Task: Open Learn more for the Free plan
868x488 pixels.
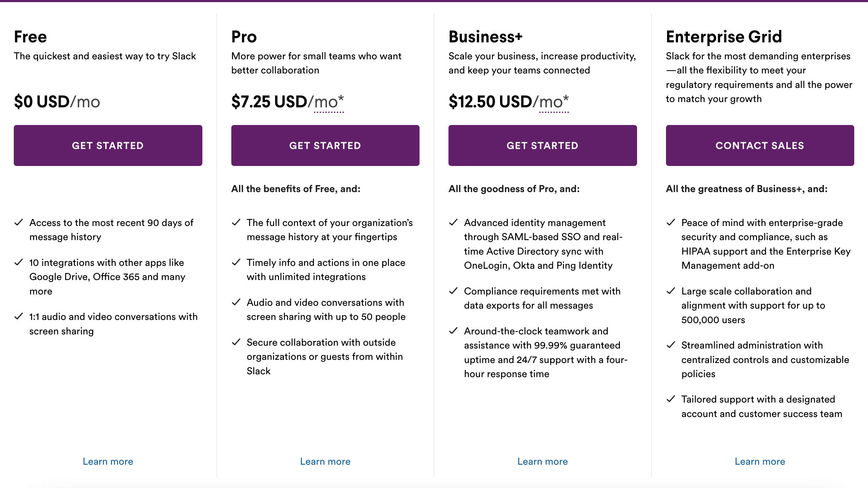Action: pos(108,461)
